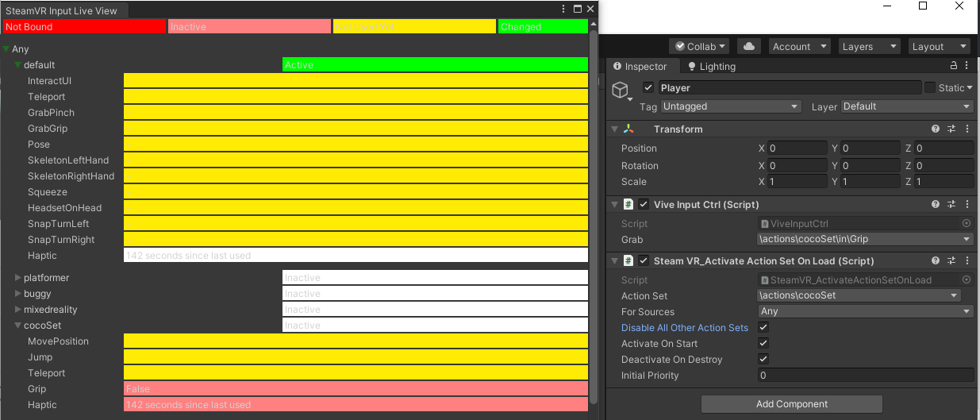Open Vive Input Ctrl help icon
This screenshot has height=420, width=980.
936,204
